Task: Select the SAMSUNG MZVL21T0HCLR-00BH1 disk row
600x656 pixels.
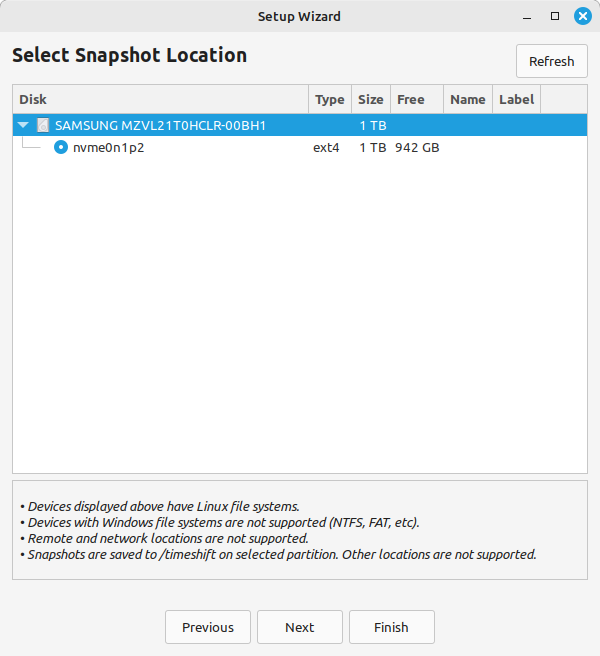Action: [300, 125]
